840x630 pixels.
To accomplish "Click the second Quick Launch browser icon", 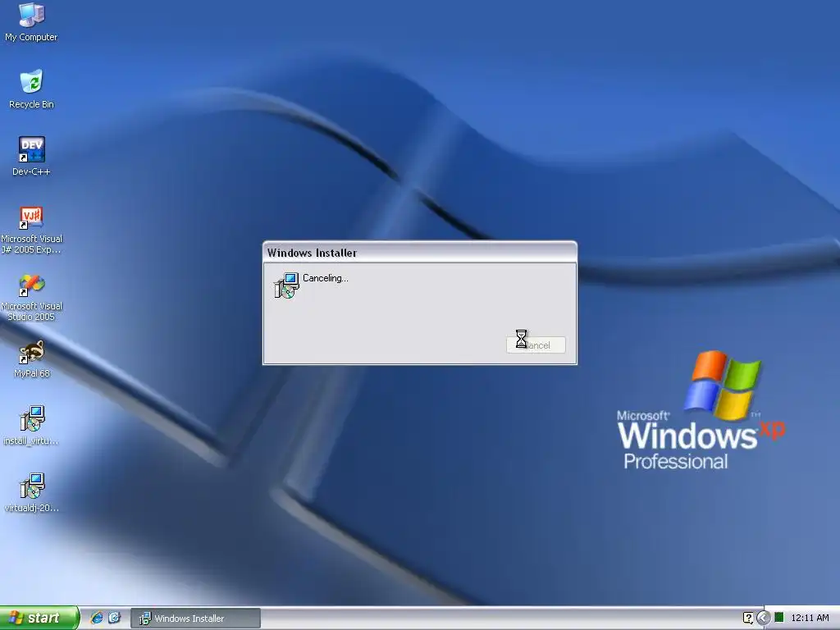I will (x=114, y=618).
